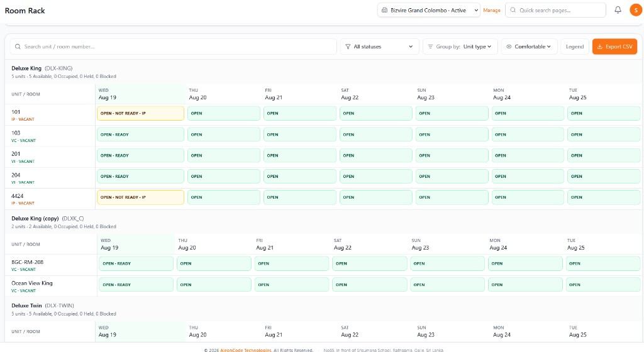This screenshot has width=644, height=352.
Task: Click BGC-RM-208 Aug 25 Open cell
Action: (603, 263)
